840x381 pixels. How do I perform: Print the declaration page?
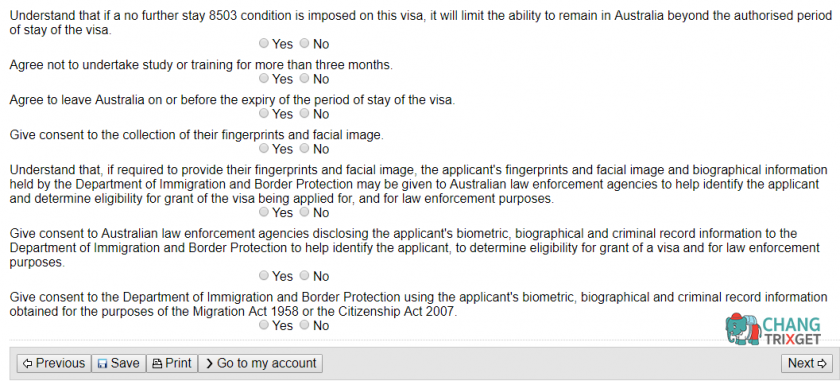point(172,363)
